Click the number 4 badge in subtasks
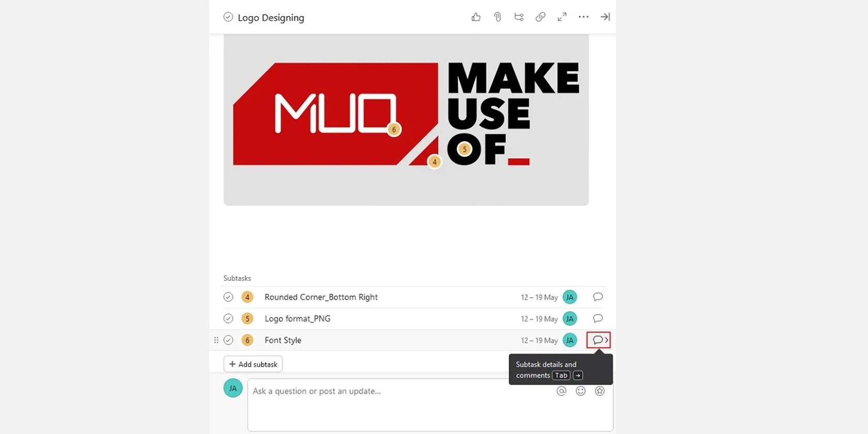This screenshot has width=868, height=434. pos(247,297)
